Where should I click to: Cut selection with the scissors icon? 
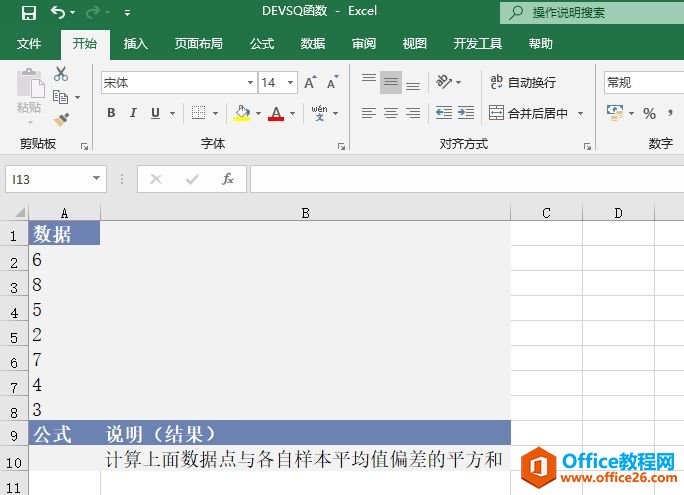pyautogui.click(x=61, y=74)
